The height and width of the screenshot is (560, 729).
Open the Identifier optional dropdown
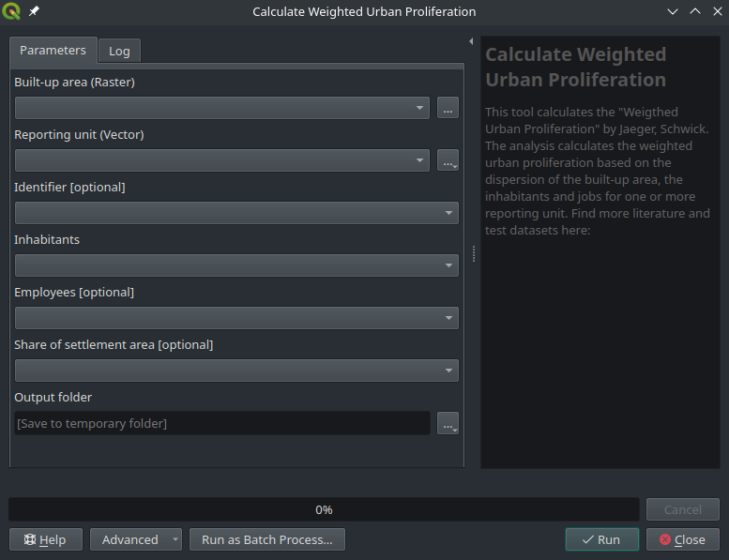point(236,213)
